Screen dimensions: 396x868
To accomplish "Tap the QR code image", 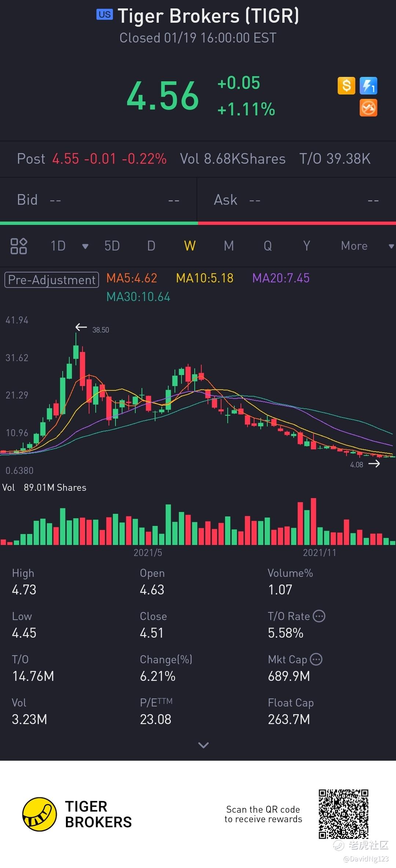I will pyautogui.click(x=343, y=814).
